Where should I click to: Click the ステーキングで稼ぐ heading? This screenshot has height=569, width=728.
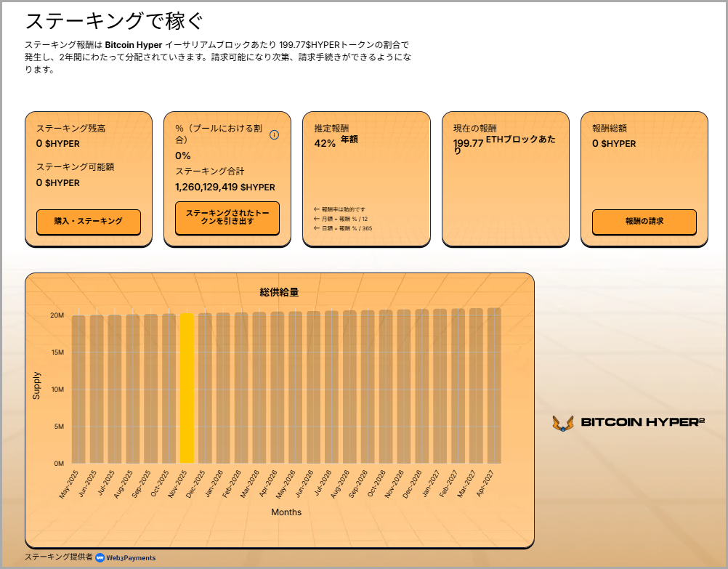pyautogui.click(x=114, y=21)
